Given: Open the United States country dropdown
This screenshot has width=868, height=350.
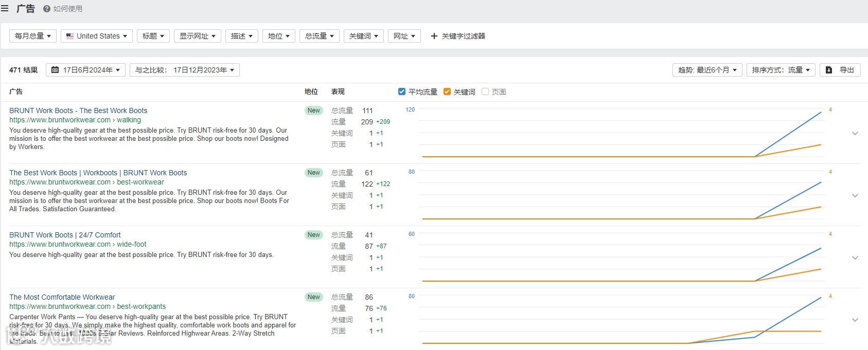Looking at the screenshot, I should tap(97, 36).
